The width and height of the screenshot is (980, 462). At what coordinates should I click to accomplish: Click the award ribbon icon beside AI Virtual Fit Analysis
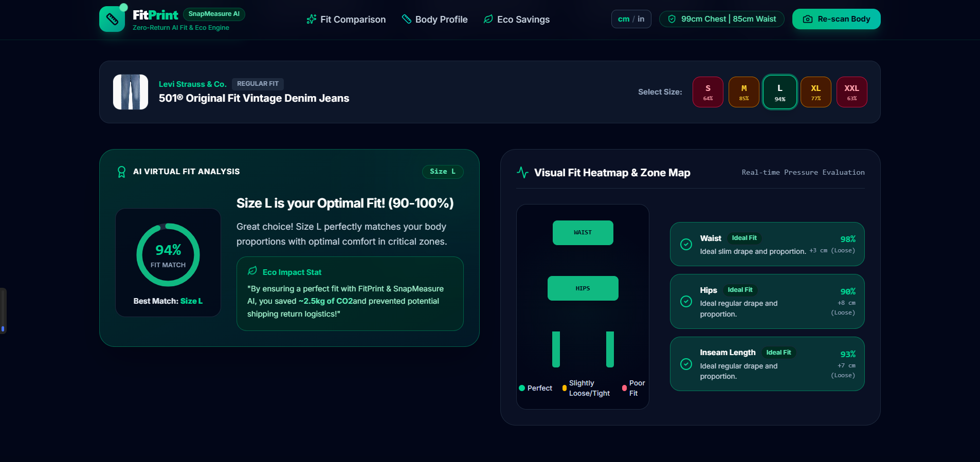coord(121,172)
